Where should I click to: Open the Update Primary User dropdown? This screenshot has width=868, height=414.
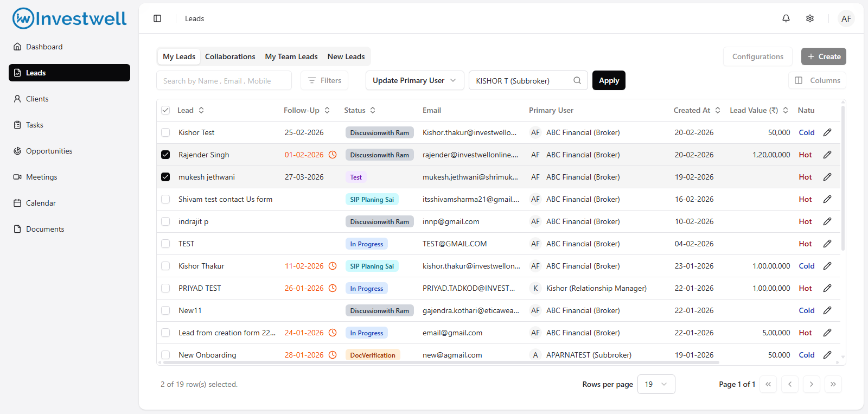click(x=414, y=80)
